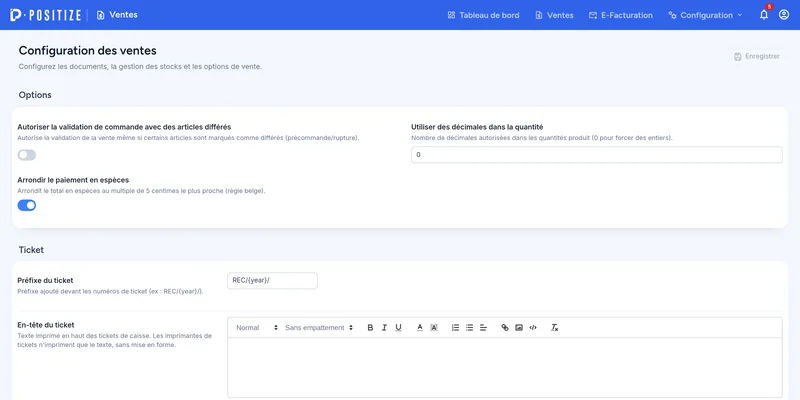Open the text alignment option
The image size is (800, 400).
click(484, 328)
